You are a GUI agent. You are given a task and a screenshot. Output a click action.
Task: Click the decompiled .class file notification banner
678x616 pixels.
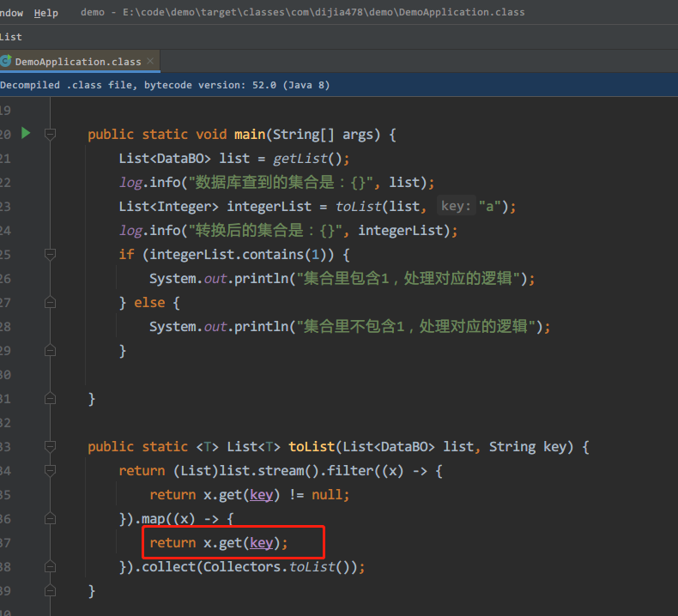pyautogui.click(x=165, y=85)
